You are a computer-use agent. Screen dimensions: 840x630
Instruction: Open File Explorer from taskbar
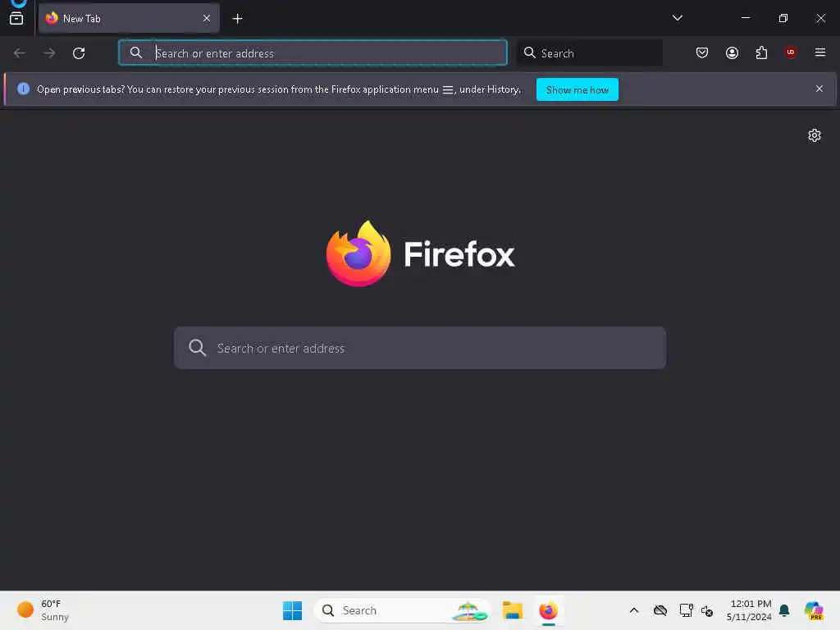513,610
